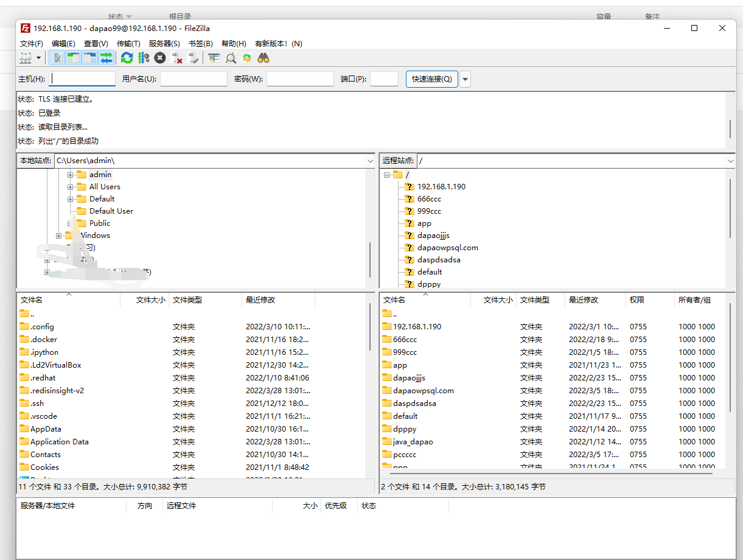743x560 pixels.
Task: Click the 快速连接(Q) button
Action: [432, 79]
